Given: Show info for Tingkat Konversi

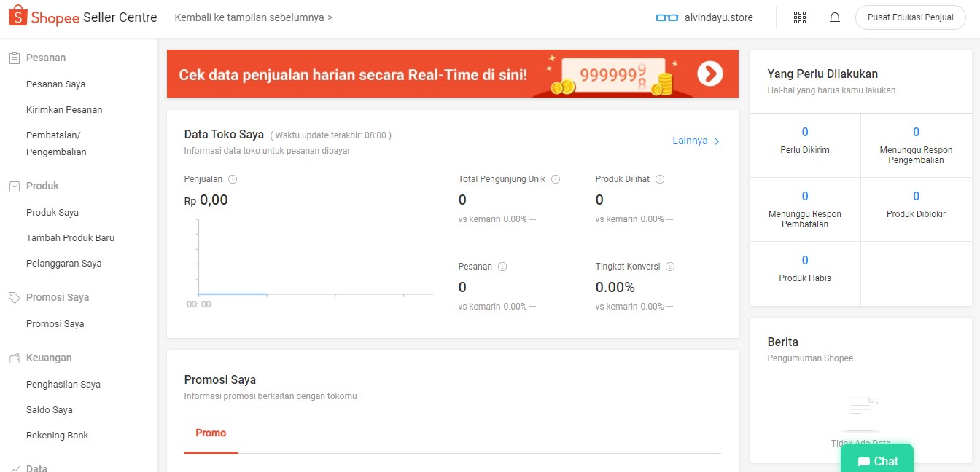Looking at the screenshot, I should 670,267.
